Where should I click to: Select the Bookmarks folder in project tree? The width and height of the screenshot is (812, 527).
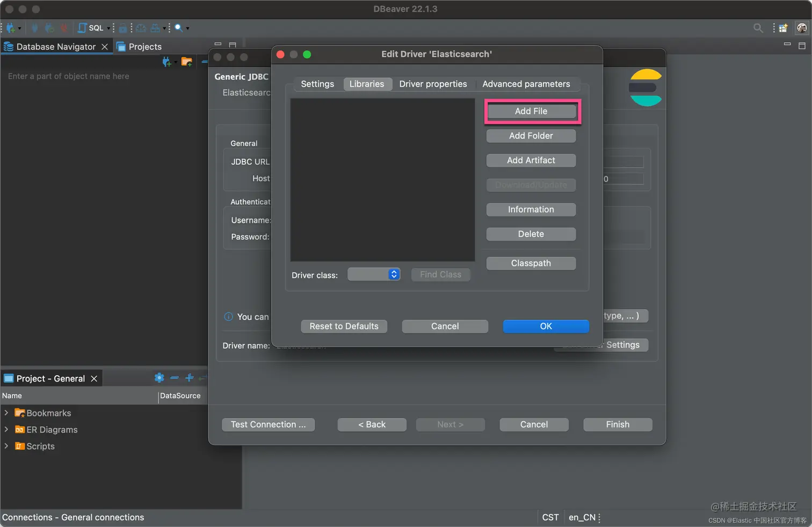(43, 413)
